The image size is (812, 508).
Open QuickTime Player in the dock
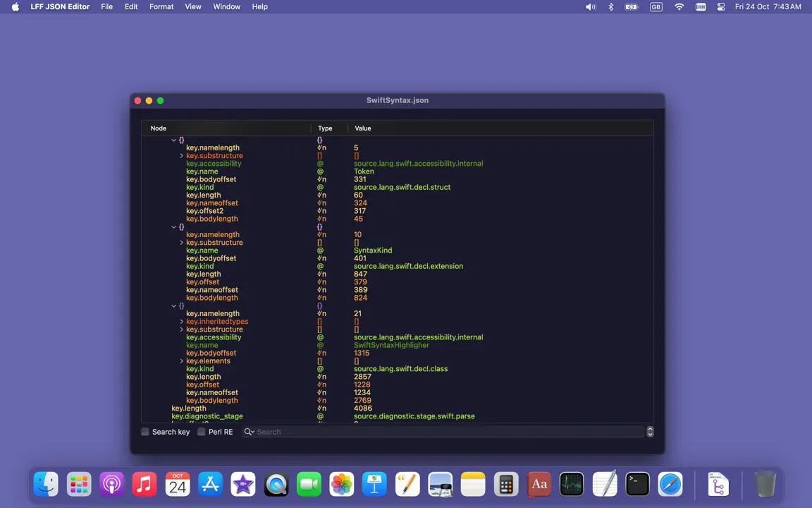[276, 484]
